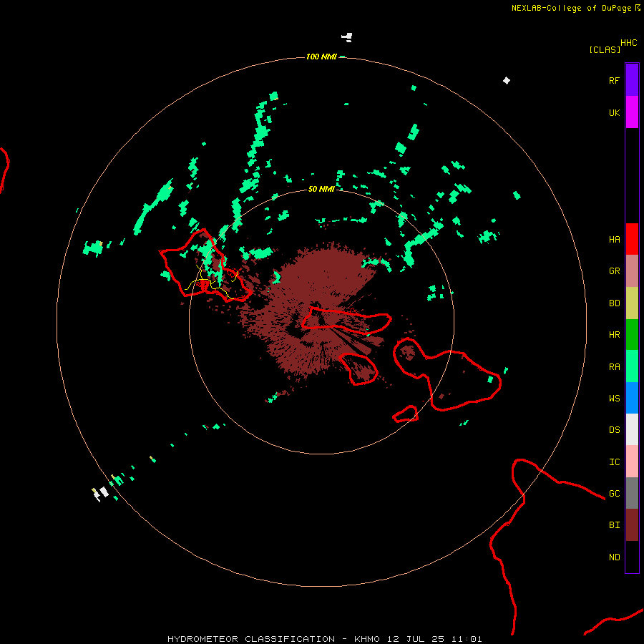Click the [CLAS] legend header
644x644 pixels.
pyautogui.click(x=605, y=49)
